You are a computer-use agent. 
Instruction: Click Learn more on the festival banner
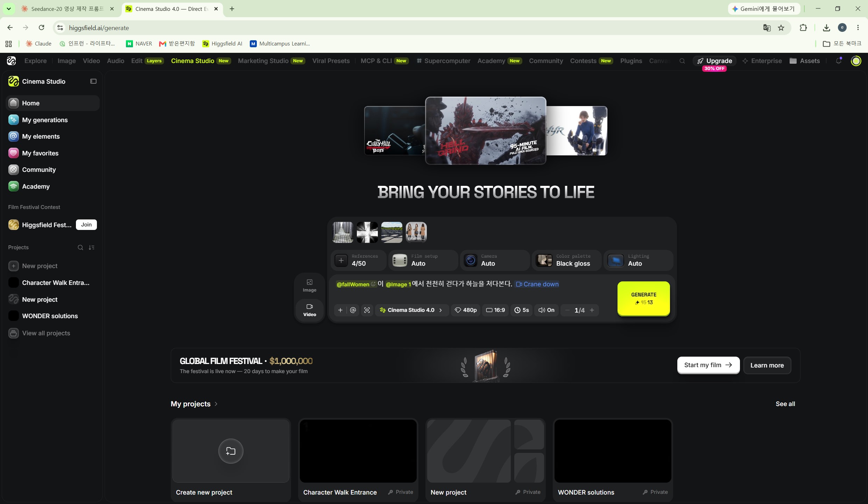coord(767,365)
